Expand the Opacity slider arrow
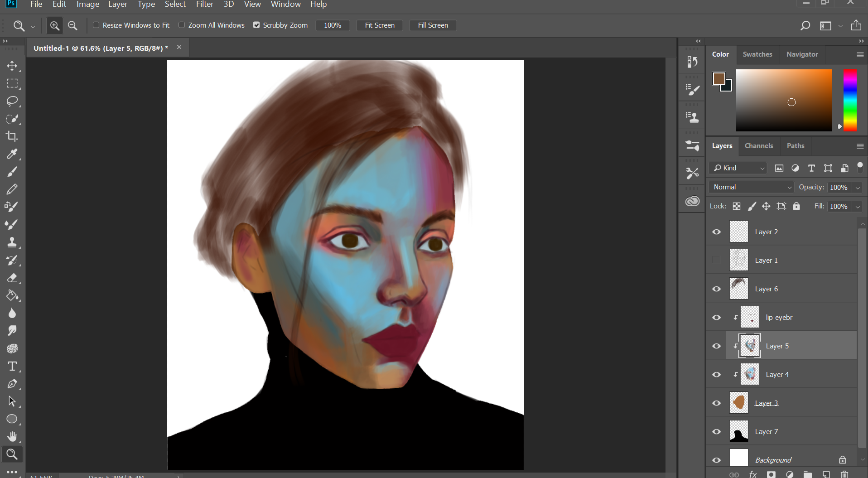The width and height of the screenshot is (868, 478). click(858, 188)
